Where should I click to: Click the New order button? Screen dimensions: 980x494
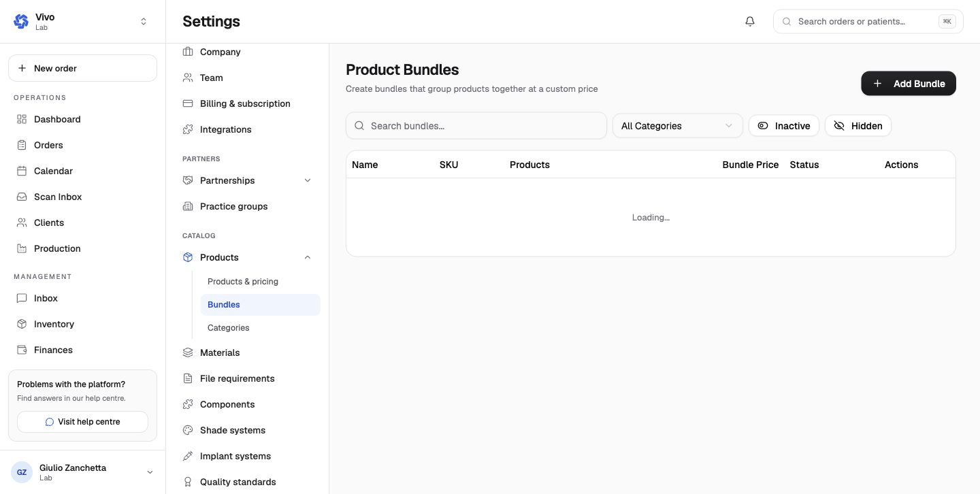pos(82,68)
